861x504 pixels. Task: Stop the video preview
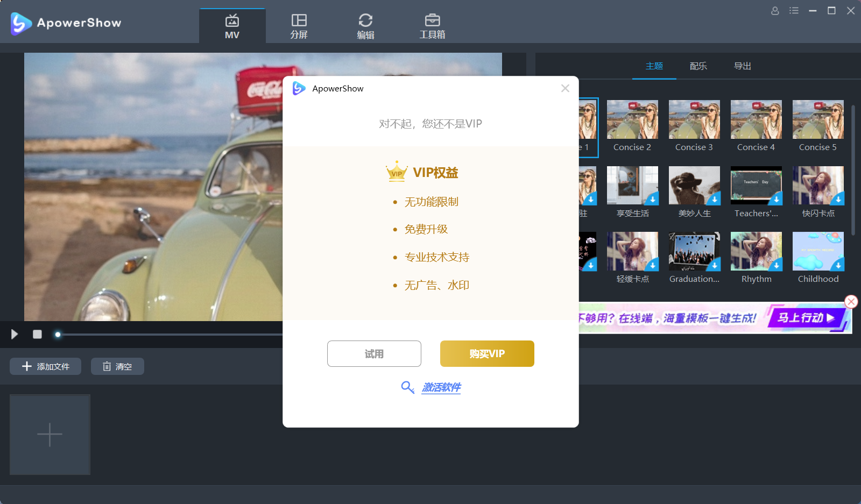click(37, 334)
